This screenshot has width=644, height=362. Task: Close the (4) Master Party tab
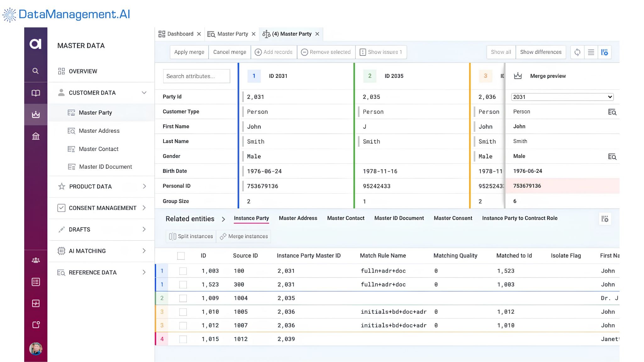(x=317, y=34)
